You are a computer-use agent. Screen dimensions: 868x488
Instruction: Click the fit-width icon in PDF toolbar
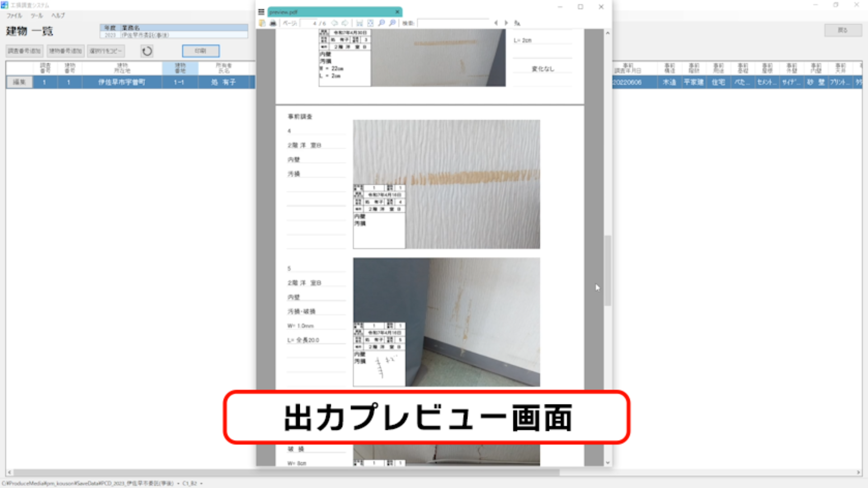click(x=359, y=23)
